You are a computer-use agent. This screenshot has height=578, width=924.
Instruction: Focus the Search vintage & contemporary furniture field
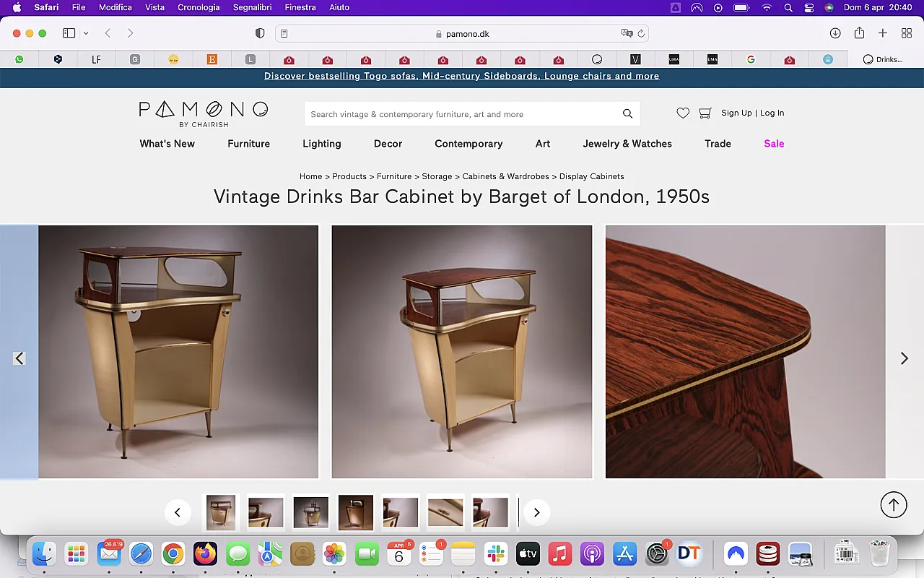click(462, 114)
